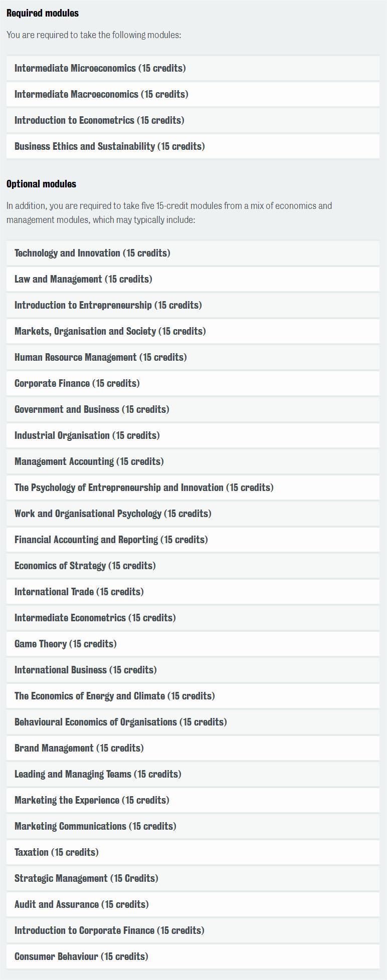
Task: Open The Economics of Energy and Climate
Action: [193, 696]
